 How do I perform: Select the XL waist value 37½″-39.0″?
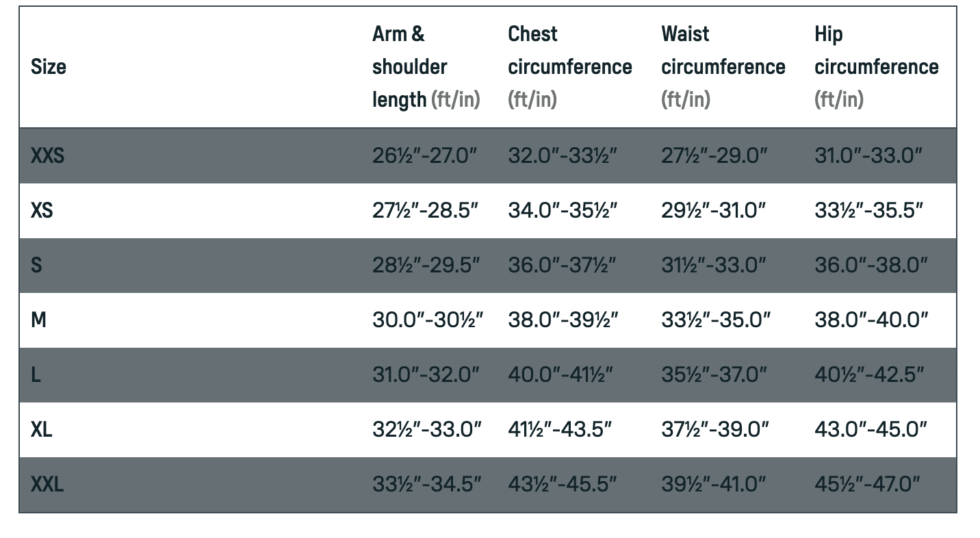pyautogui.click(x=715, y=430)
